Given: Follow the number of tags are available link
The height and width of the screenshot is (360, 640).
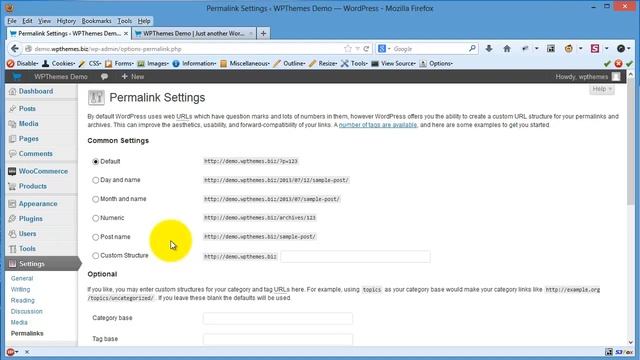Looking at the screenshot, I should coord(378,125).
